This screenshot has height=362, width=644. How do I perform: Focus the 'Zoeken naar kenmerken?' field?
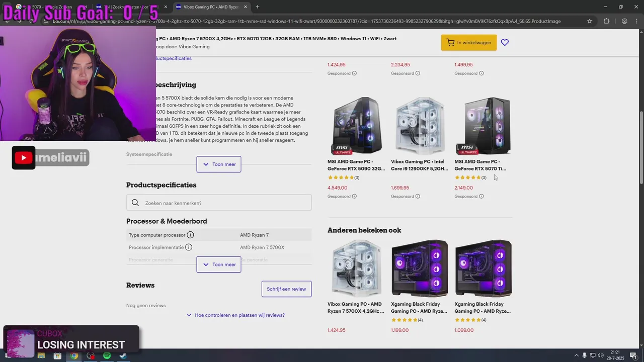[x=219, y=203]
